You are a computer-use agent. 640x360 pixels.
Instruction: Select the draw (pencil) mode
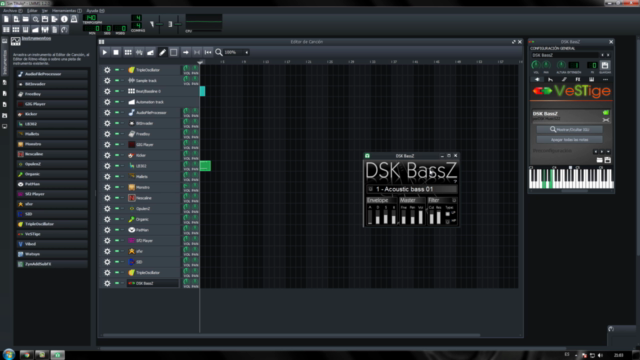coord(162,52)
